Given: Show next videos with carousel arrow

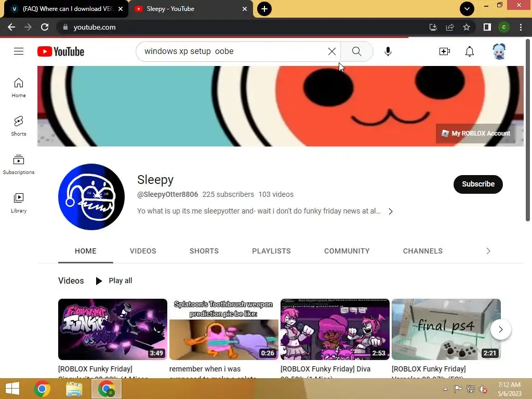Looking at the screenshot, I should [x=501, y=329].
